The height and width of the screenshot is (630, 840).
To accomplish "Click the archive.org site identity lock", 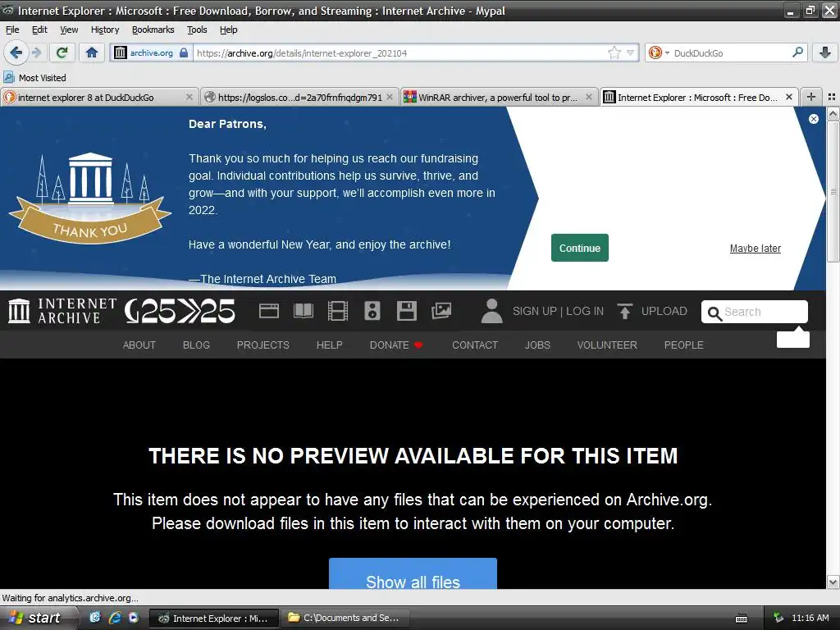I will (x=184, y=52).
